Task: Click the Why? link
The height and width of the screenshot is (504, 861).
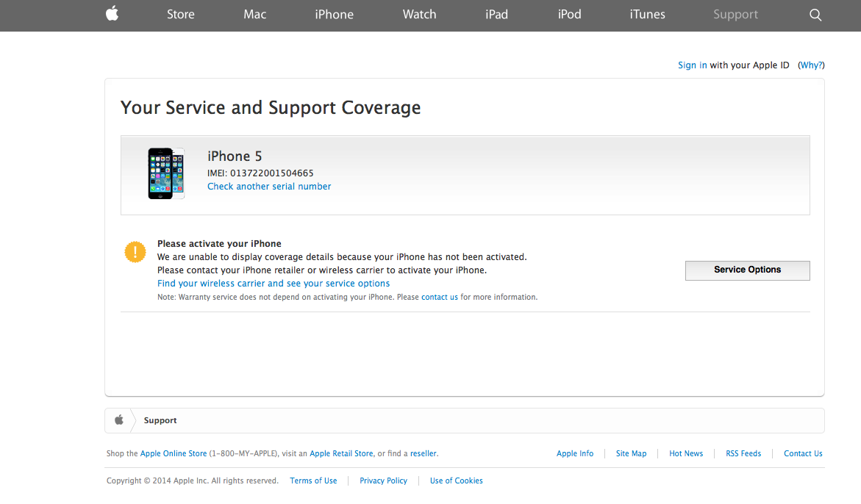Action: 811,65
